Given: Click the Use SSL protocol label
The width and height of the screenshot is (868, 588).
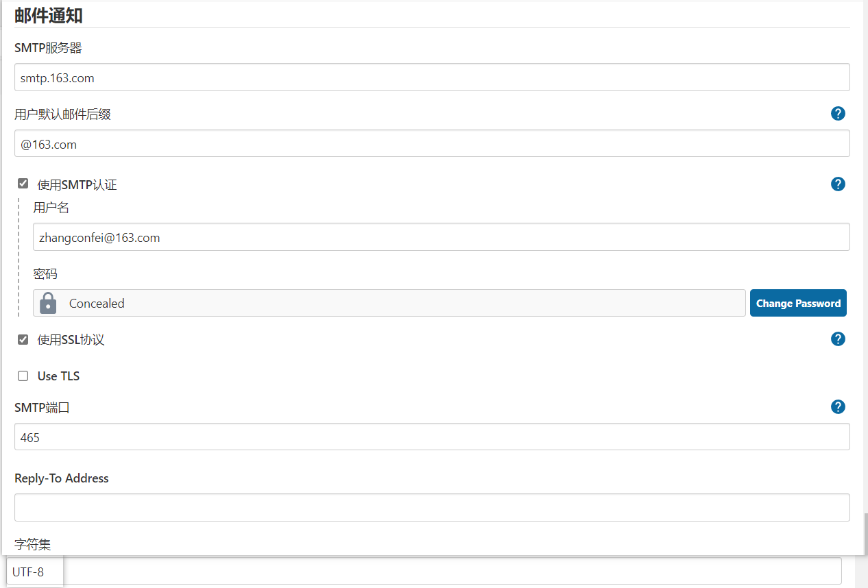Looking at the screenshot, I should click(x=71, y=340).
